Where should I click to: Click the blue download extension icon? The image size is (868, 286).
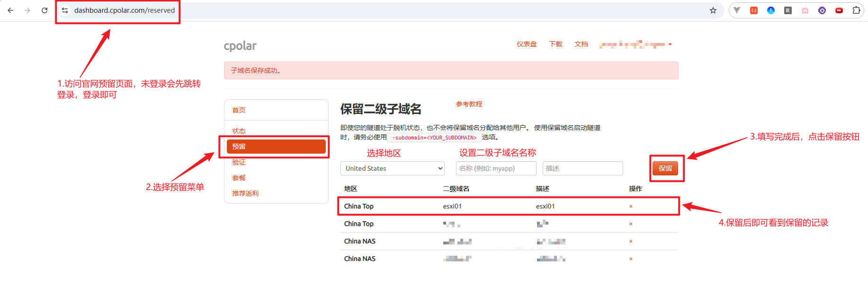(x=771, y=10)
